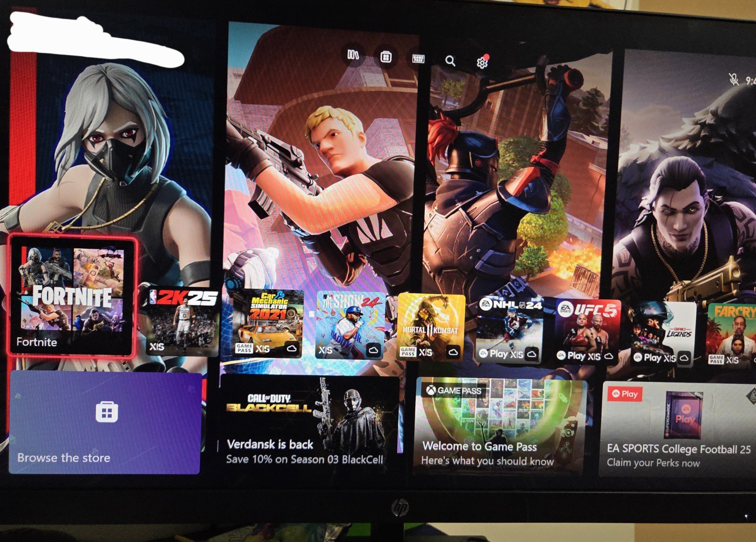
Task: Open Car Mechanic Simulator 2021 tile
Action: pos(267,324)
